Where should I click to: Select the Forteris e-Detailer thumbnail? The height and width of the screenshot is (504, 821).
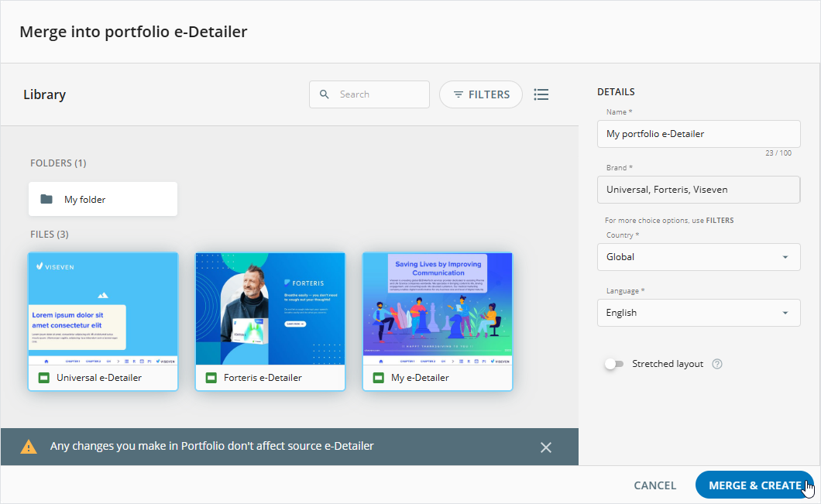point(270,309)
